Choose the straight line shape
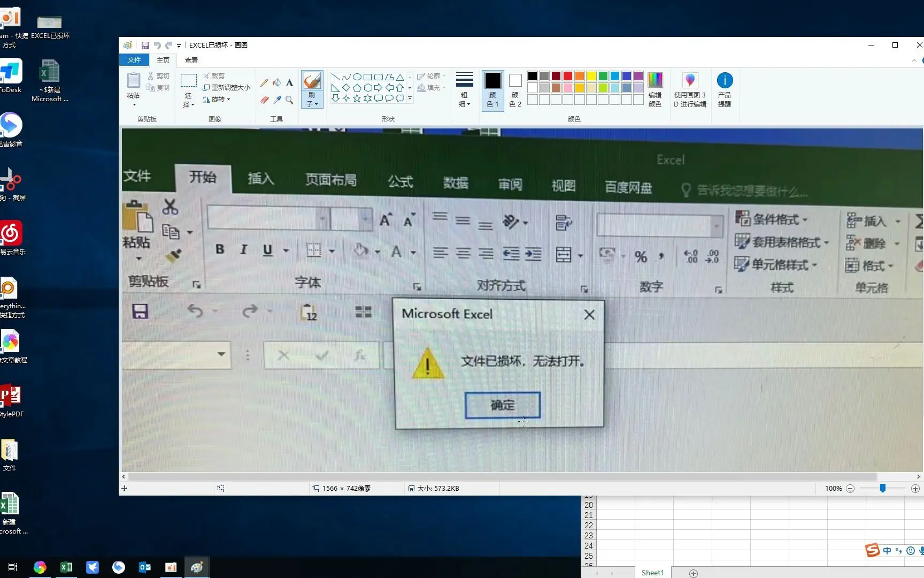This screenshot has height=578, width=924. point(335,77)
